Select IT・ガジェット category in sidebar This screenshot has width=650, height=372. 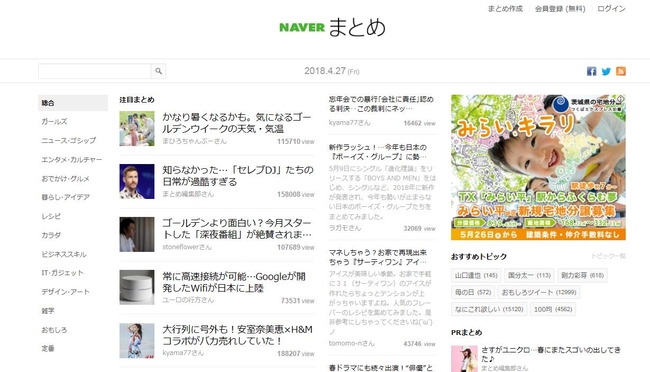coord(63,273)
